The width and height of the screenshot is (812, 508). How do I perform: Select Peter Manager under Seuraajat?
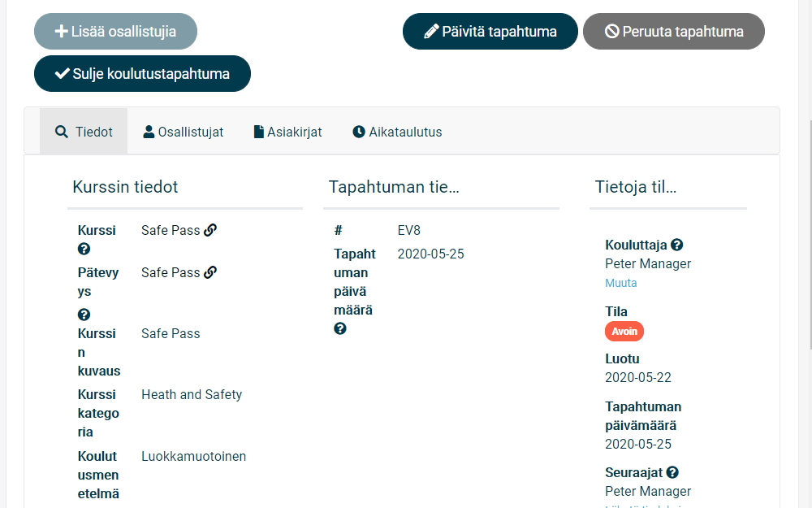pyautogui.click(x=648, y=492)
